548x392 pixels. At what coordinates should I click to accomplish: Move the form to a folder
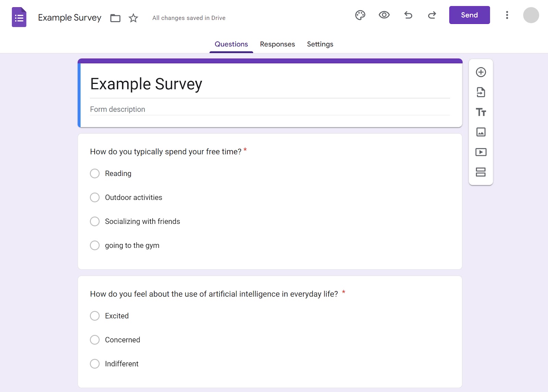[x=115, y=18]
